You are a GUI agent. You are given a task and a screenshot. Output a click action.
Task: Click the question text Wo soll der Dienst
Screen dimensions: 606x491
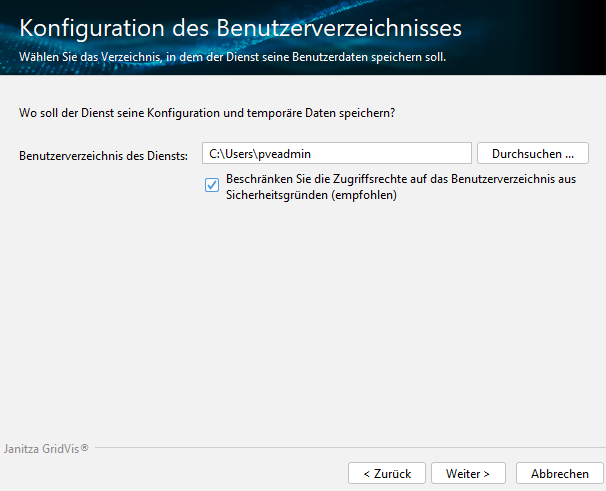[x=207, y=113]
